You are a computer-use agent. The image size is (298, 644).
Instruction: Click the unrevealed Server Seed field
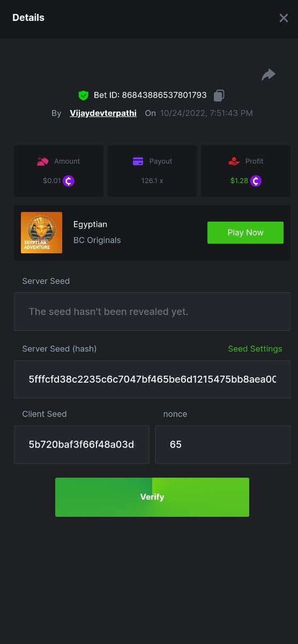point(152,312)
